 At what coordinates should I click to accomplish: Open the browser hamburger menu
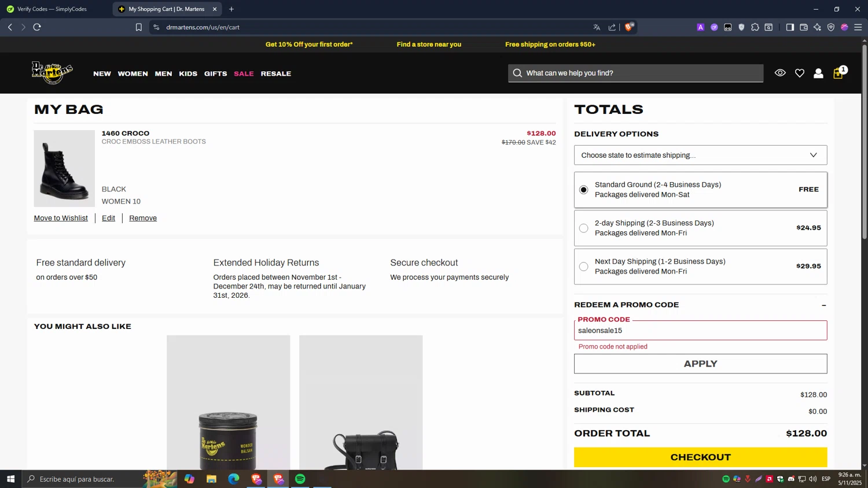[858, 27]
